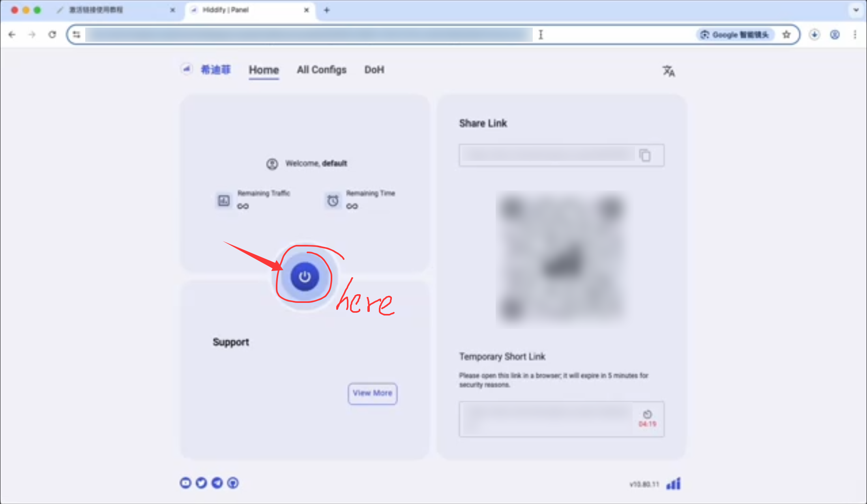The image size is (867, 504).
Task: Click the Temporary Short Link heading
Action: coord(502,357)
